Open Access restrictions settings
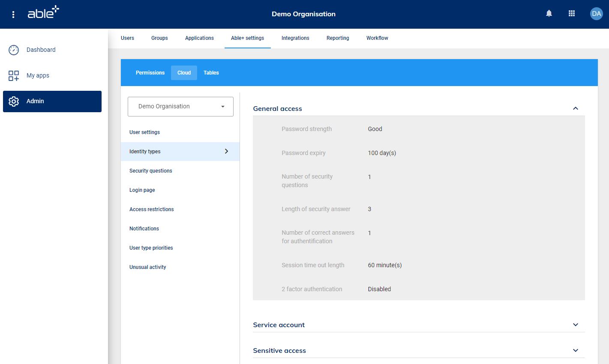 tap(180, 209)
